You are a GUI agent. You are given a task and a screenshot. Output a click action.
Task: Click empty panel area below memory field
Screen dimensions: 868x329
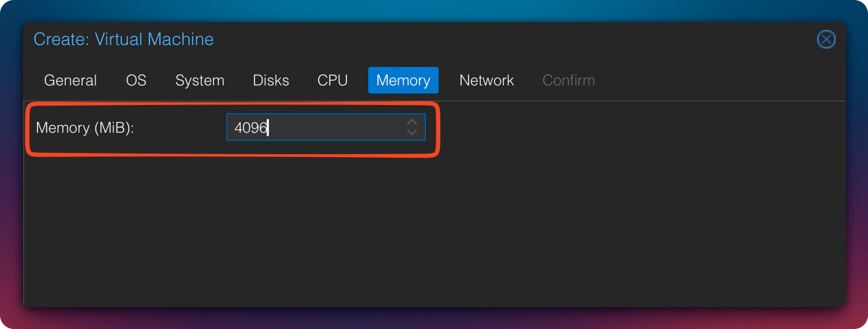tap(404, 231)
